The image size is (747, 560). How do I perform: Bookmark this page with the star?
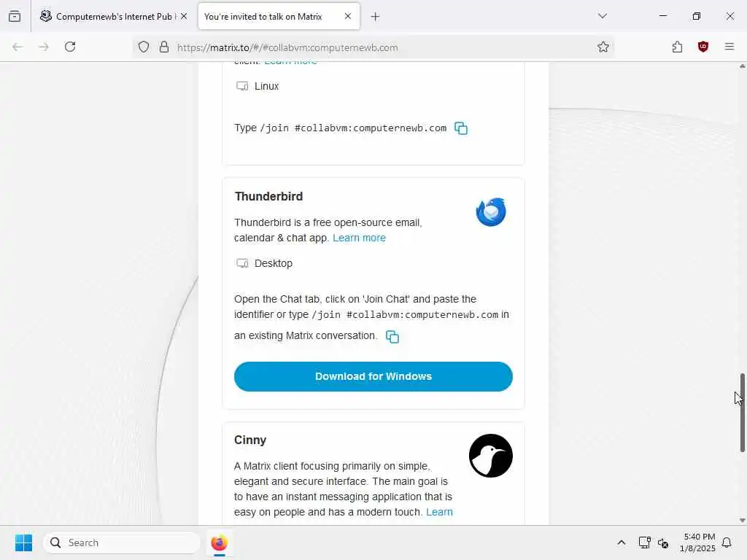pos(603,47)
